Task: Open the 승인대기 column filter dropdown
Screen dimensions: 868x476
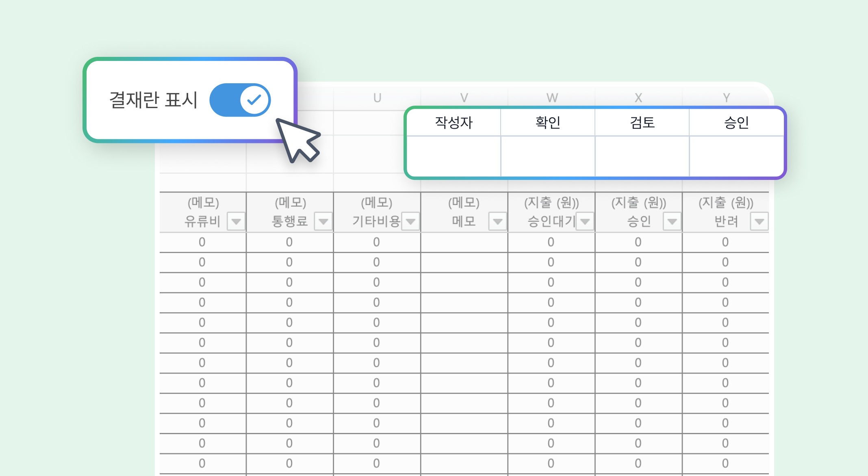Action: tap(585, 222)
